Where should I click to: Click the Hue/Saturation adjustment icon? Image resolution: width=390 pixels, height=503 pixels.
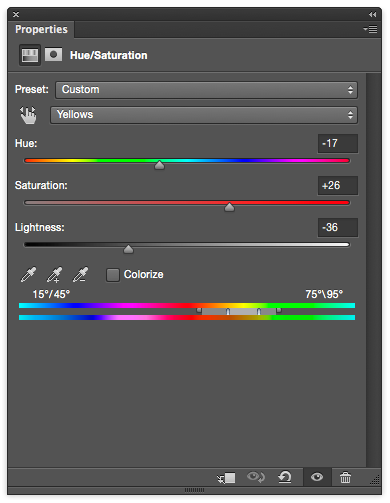click(30, 55)
